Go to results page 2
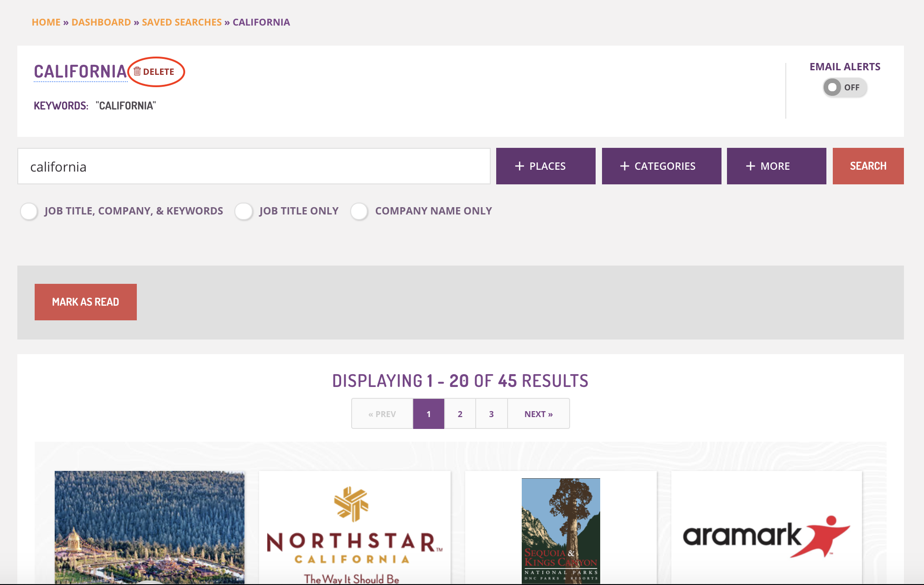The height and width of the screenshot is (585, 924). (x=460, y=414)
